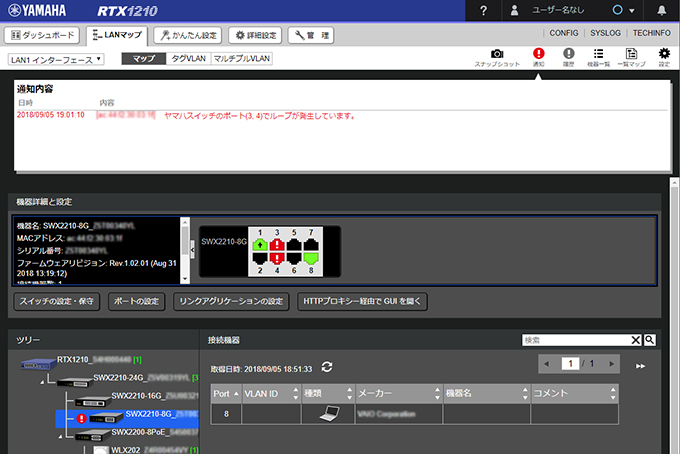The height and width of the screenshot is (454, 680).
Task: Refresh connected devices acquisition time
Action: (x=327, y=367)
